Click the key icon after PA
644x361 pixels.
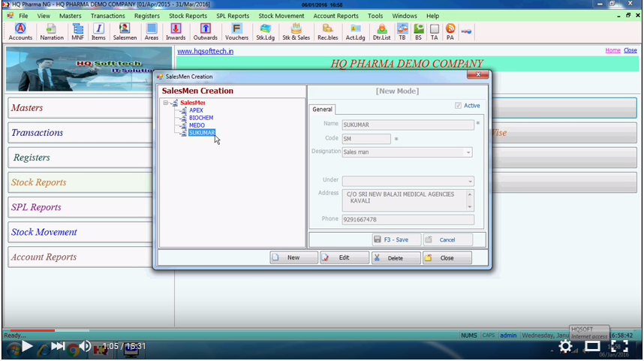tap(466, 32)
